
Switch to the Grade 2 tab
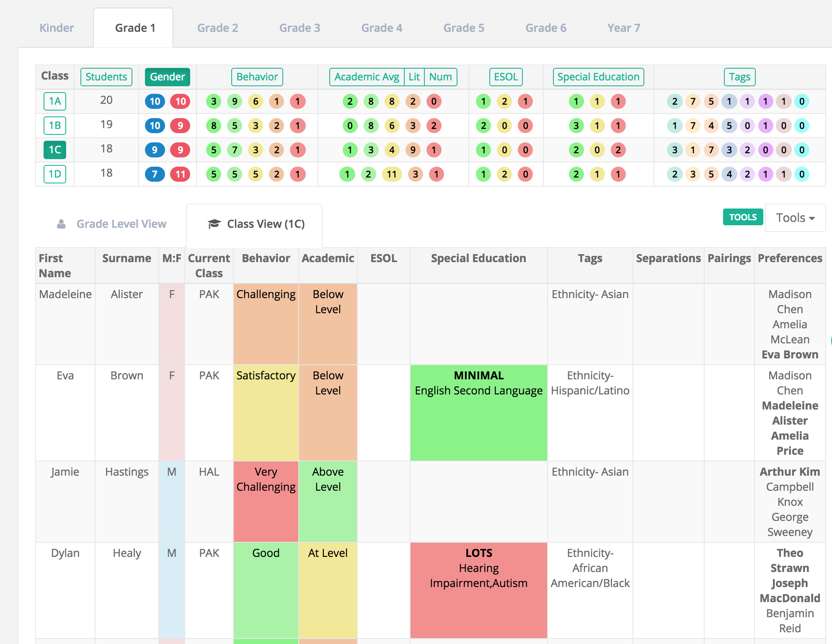[x=217, y=28]
